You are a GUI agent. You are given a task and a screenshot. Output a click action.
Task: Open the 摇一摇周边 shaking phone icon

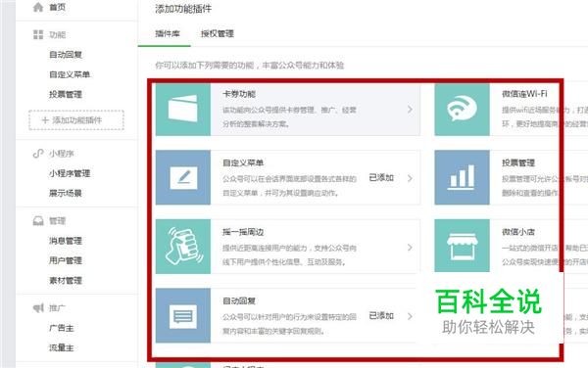[x=183, y=247]
